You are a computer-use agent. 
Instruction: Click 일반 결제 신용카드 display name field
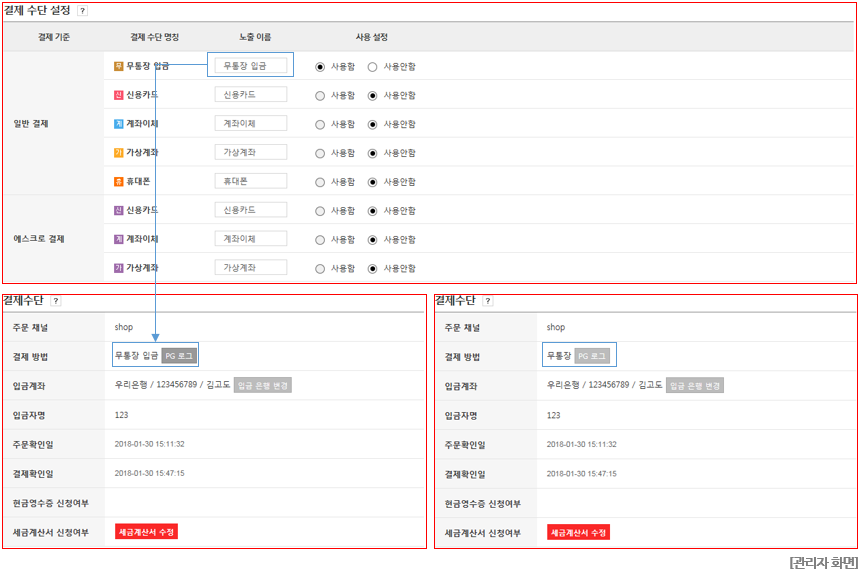coord(251,94)
